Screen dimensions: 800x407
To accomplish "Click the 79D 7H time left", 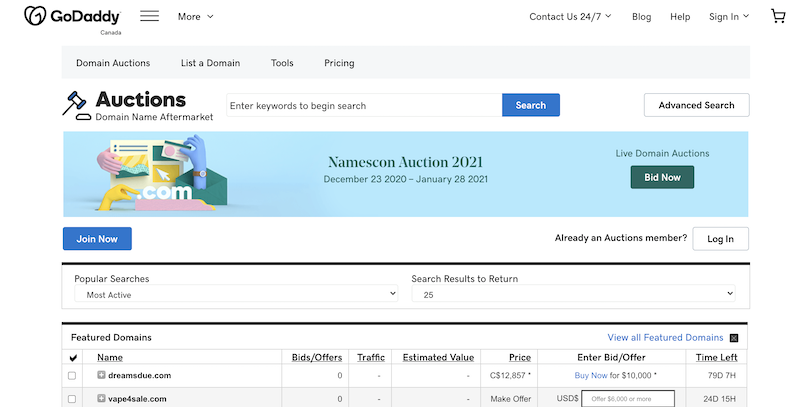I will (722, 375).
